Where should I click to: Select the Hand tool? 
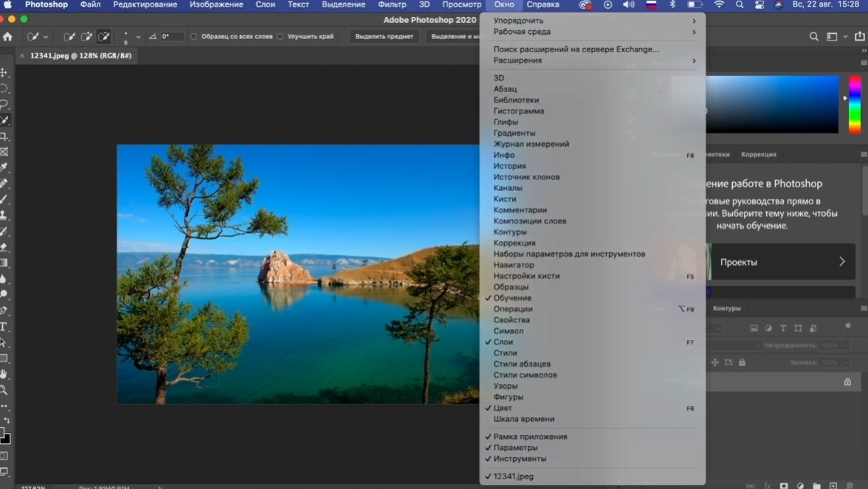tap(4, 374)
